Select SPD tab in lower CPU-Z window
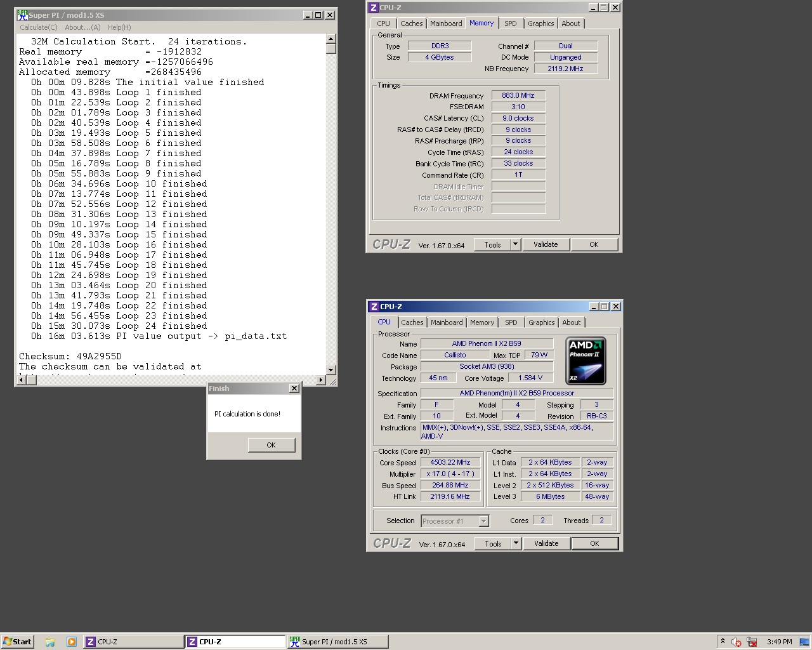Screen dimensions: 812x650 511,322
